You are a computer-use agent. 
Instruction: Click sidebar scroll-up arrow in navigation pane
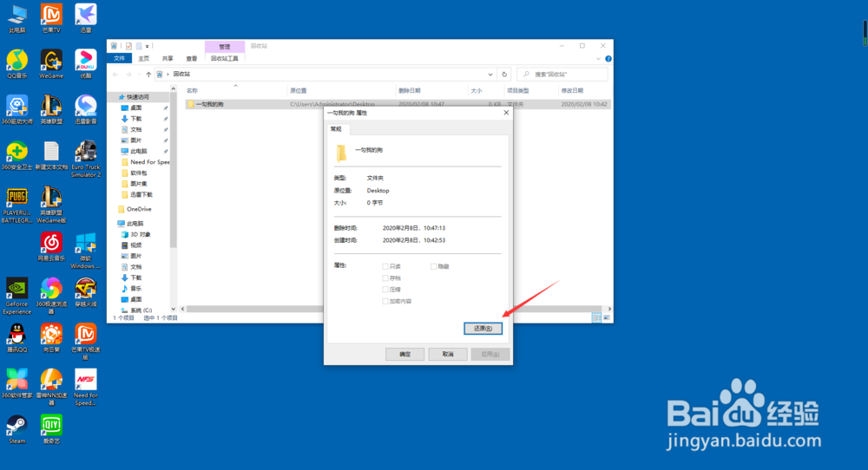pos(174,89)
